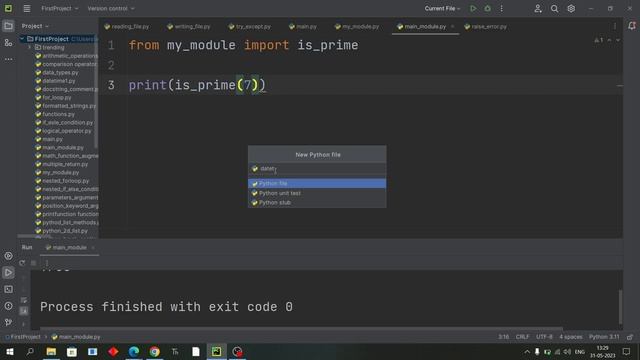The image size is (640, 360).
Task: Open the Terminal tool window icon
Action: (8, 289)
